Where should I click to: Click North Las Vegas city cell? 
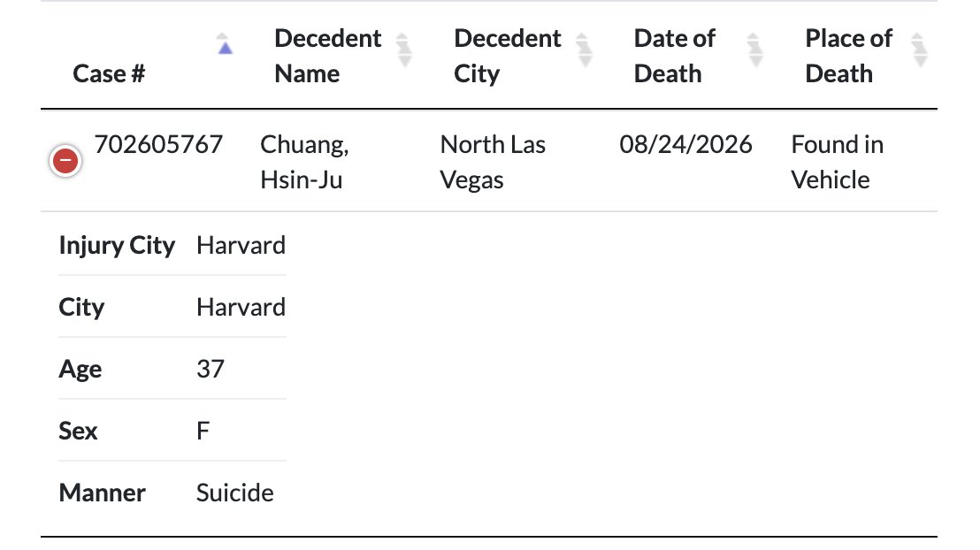493,162
